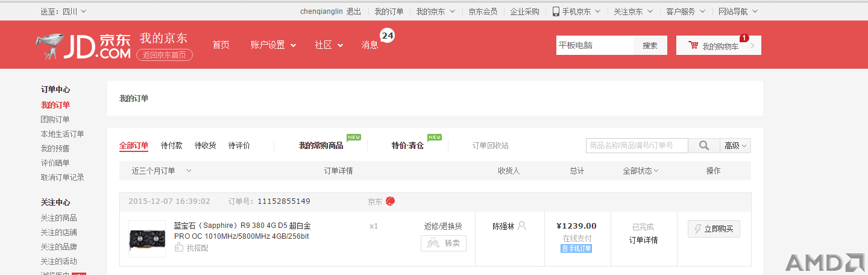Viewport: 868px width, 275px height.
Task: Expand the 关注京东 dropdown
Action: (x=633, y=11)
